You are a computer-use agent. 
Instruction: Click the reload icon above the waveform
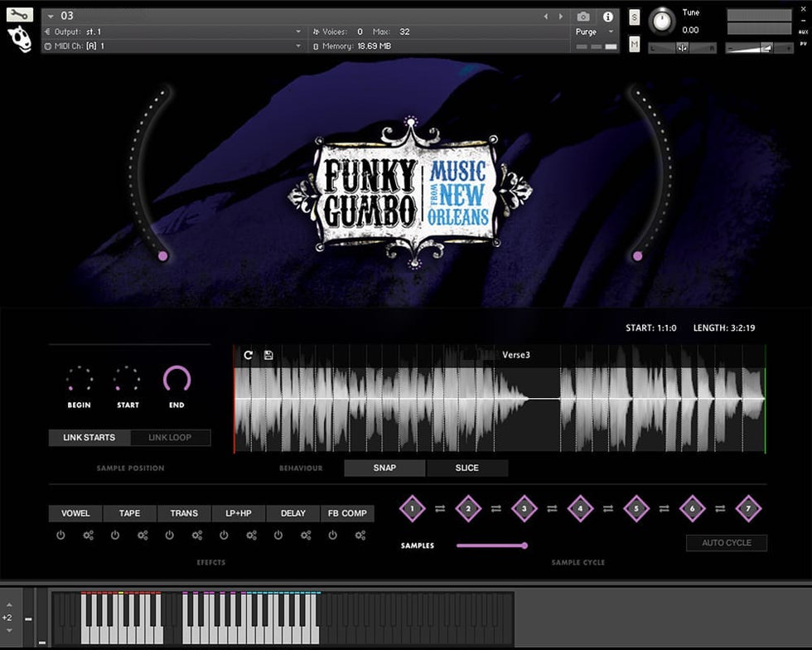pyautogui.click(x=248, y=355)
